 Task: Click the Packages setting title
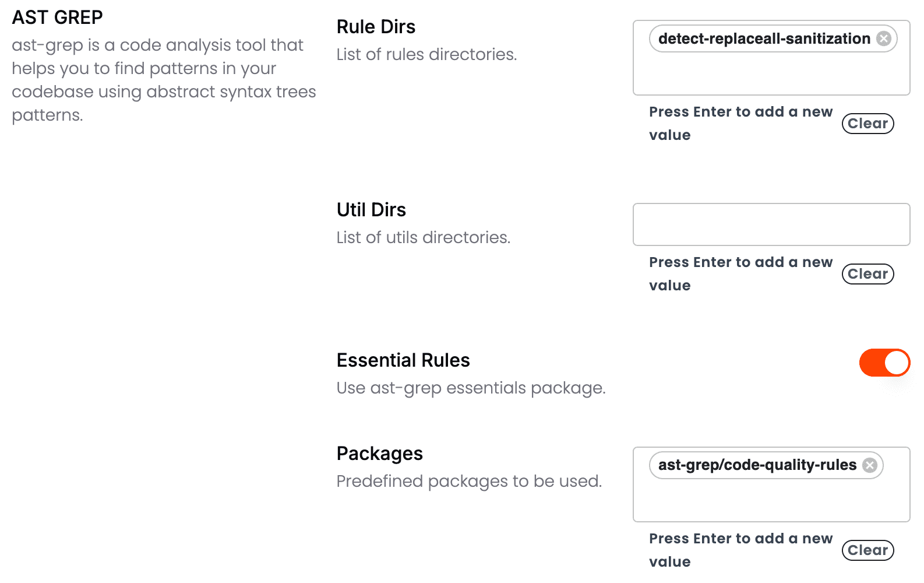[x=379, y=454]
